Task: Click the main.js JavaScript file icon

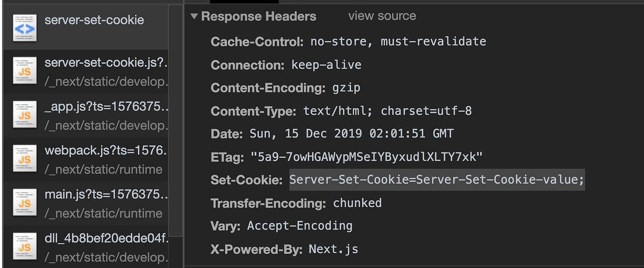Action: point(24,203)
